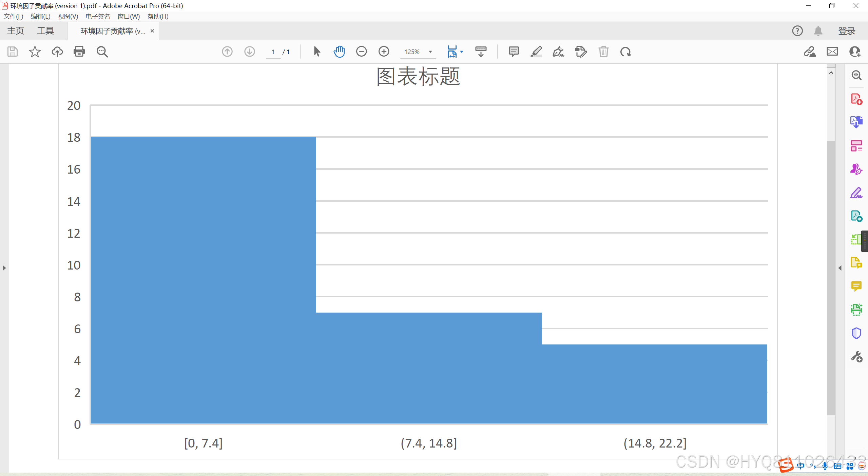Expand the fit page options dropdown arrow

click(462, 52)
